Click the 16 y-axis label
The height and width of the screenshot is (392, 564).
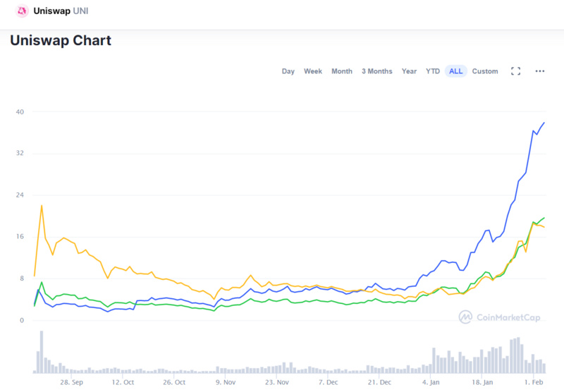(20, 237)
